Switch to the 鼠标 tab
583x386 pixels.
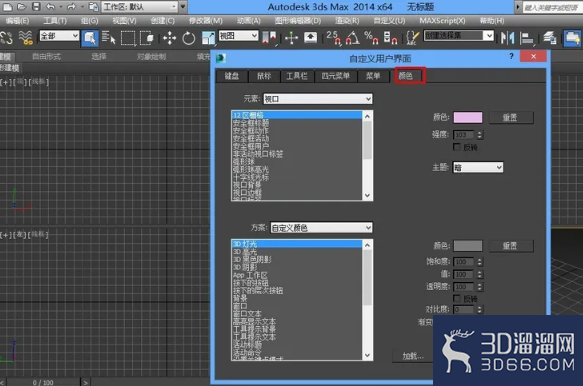(x=264, y=76)
